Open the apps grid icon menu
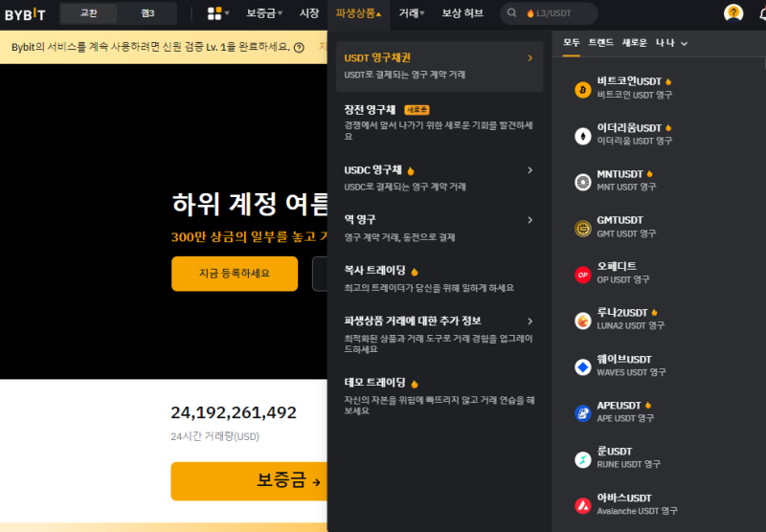The width and height of the screenshot is (766, 532). pos(214,13)
